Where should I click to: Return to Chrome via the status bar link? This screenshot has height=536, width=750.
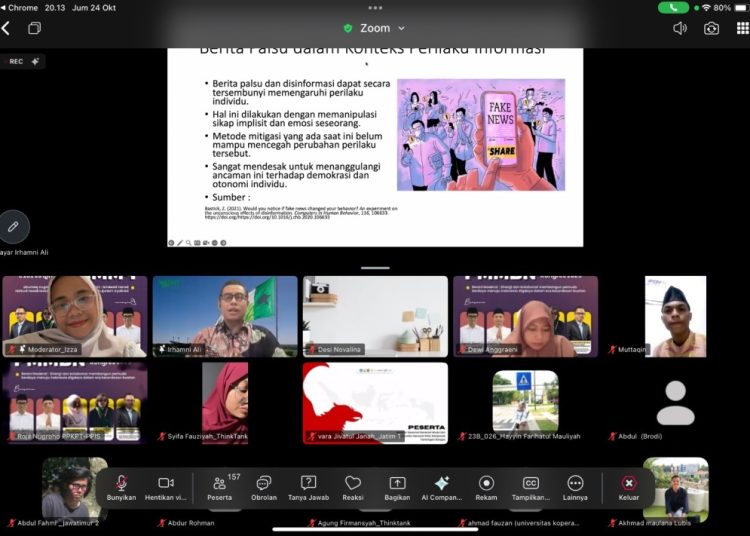(x=20, y=7)
